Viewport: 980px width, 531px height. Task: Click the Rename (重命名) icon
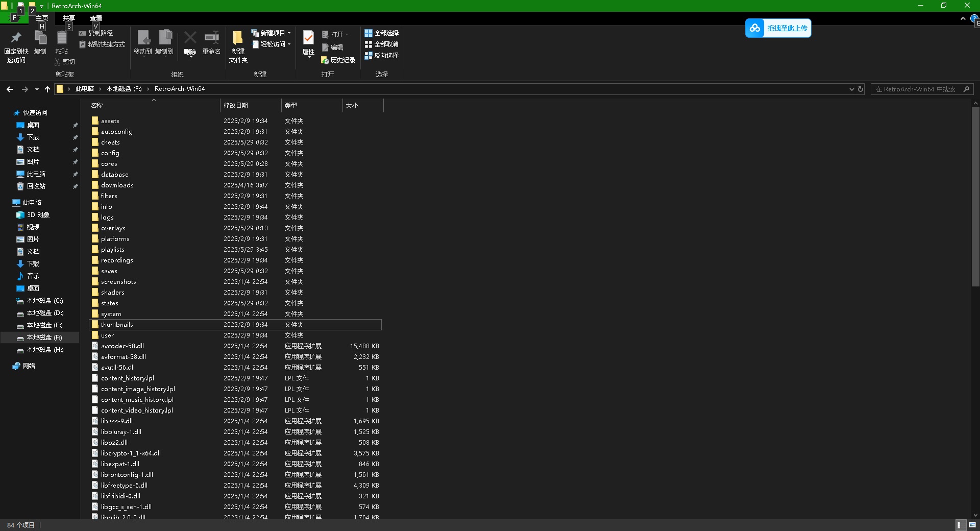(x=212, y=37)
